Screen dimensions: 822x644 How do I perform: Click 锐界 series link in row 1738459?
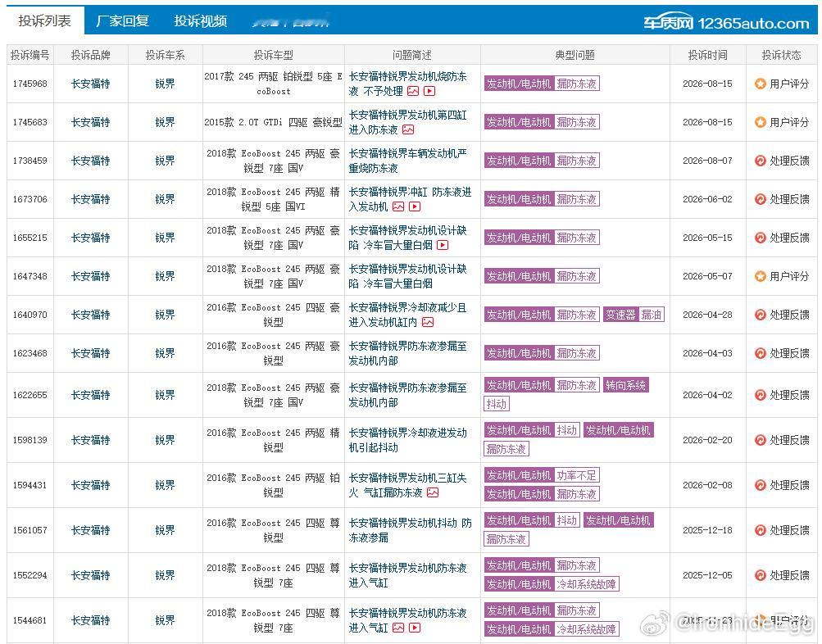point(165,161)
